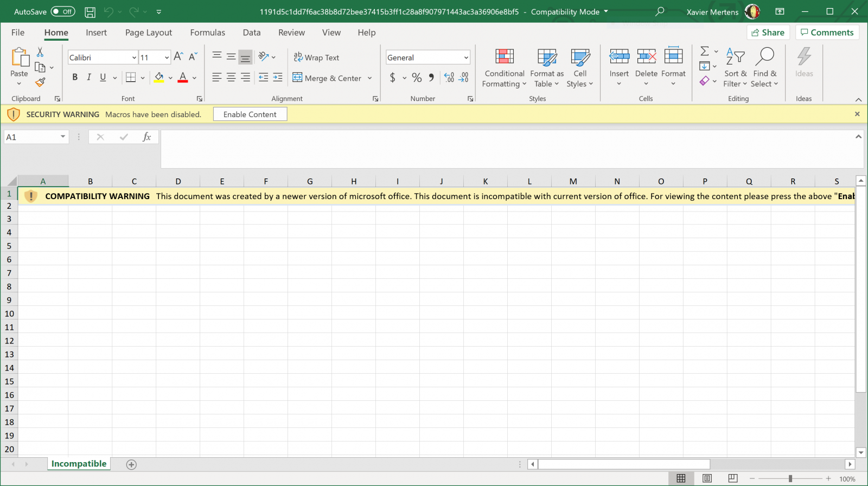Screen dimensions: 868x486
Task: Click the Save floppy disk icon
Action: pos(90,11)
